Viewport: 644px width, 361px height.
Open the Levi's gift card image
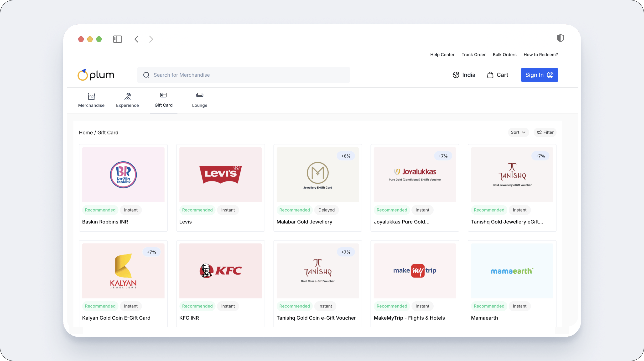(220, 175)
